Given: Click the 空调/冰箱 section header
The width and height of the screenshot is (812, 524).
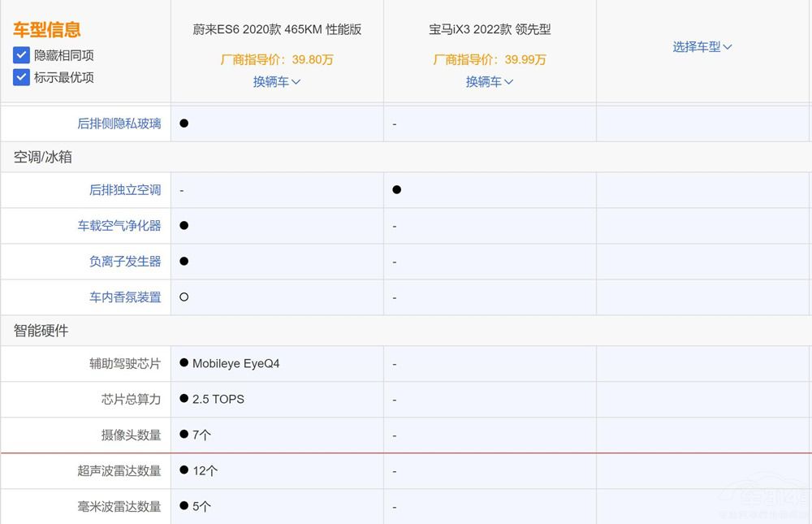Looking at the screenshot, I should [42, 157].
